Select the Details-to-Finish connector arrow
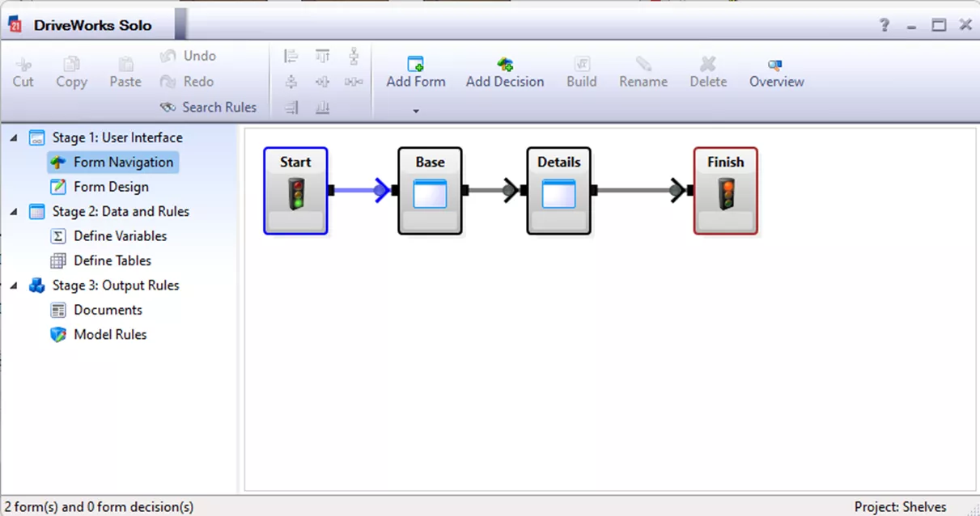 643,191
